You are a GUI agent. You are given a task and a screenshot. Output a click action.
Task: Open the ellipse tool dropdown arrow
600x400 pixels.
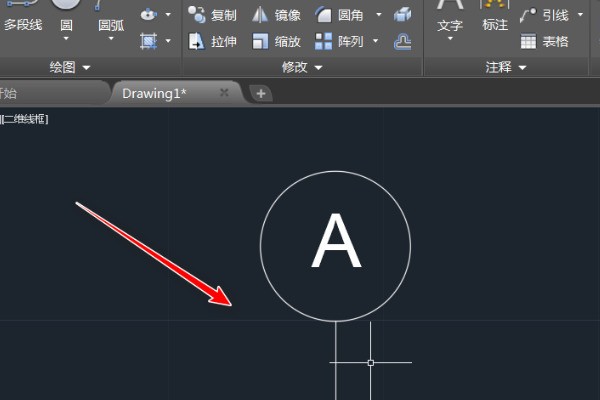[168, 15]
